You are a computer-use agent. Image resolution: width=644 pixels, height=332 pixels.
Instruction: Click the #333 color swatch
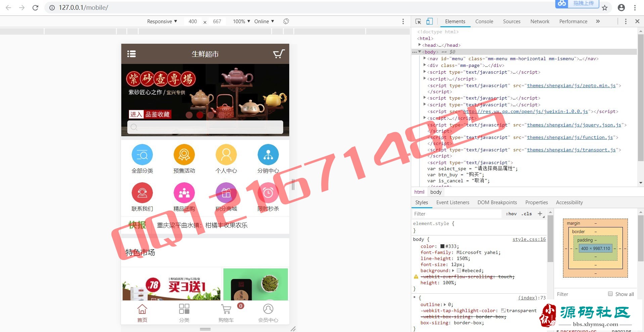(442, 246)
